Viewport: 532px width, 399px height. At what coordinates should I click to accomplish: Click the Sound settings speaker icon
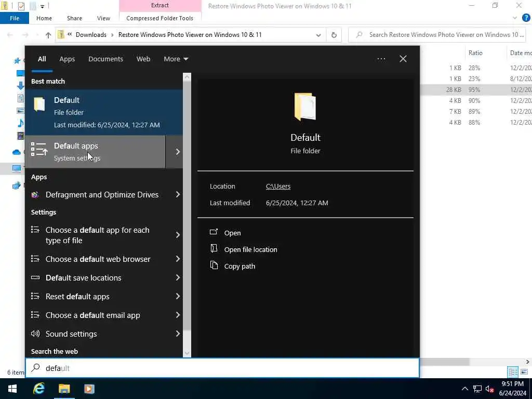(x=35, y=334)
